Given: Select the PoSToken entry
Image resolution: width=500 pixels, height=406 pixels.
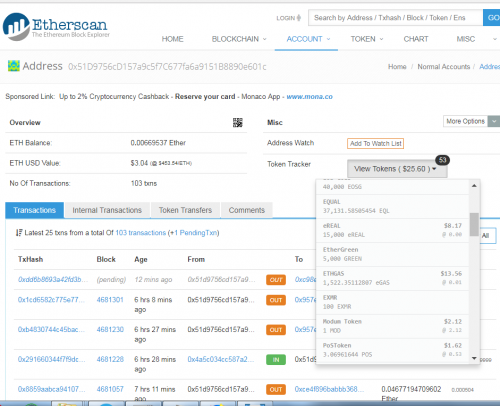Looking at the screenshot, I should (392, 351).
